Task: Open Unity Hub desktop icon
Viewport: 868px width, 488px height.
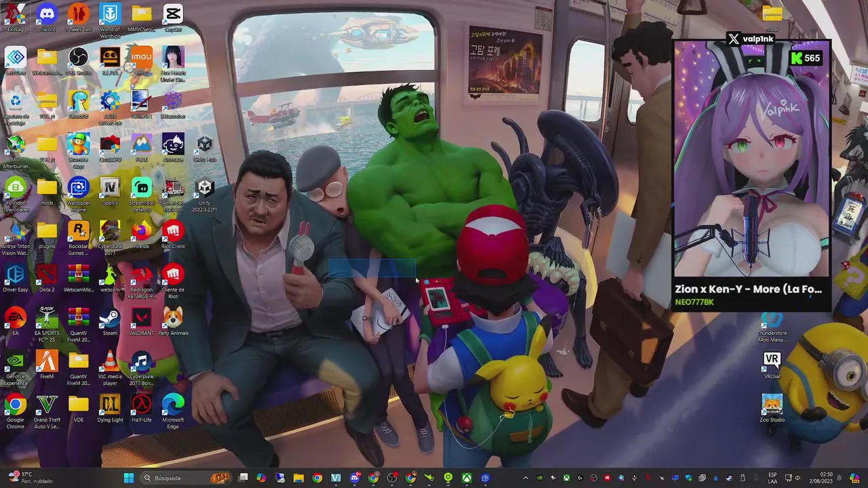Action: point(204,148)
